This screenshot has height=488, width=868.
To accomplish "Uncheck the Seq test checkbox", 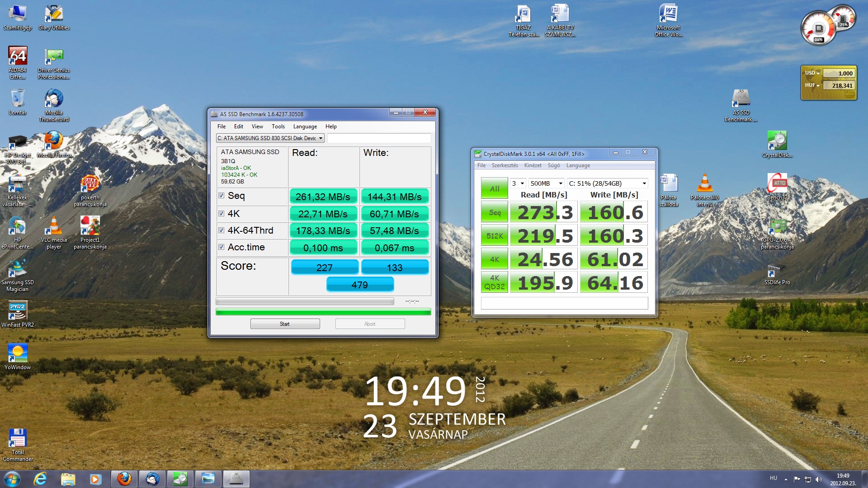I will [x=222, y=196].
